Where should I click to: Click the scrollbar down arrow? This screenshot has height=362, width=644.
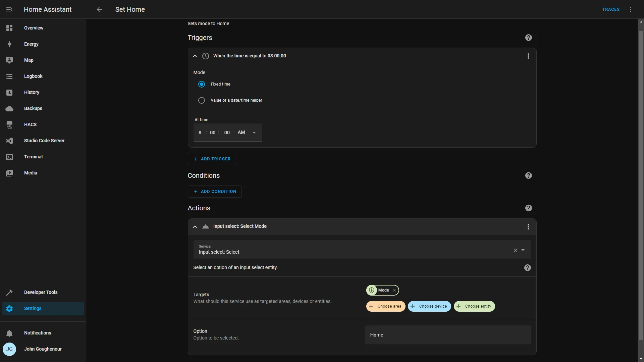641,359
